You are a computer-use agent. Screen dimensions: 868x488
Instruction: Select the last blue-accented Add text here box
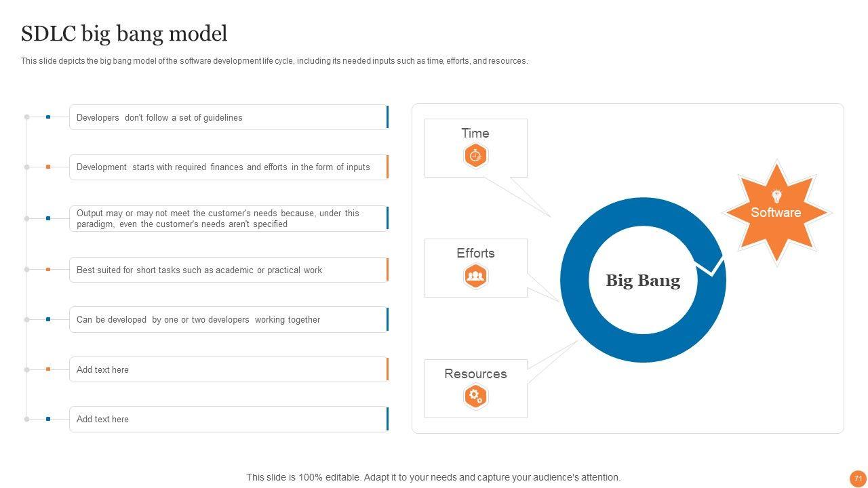228,419
